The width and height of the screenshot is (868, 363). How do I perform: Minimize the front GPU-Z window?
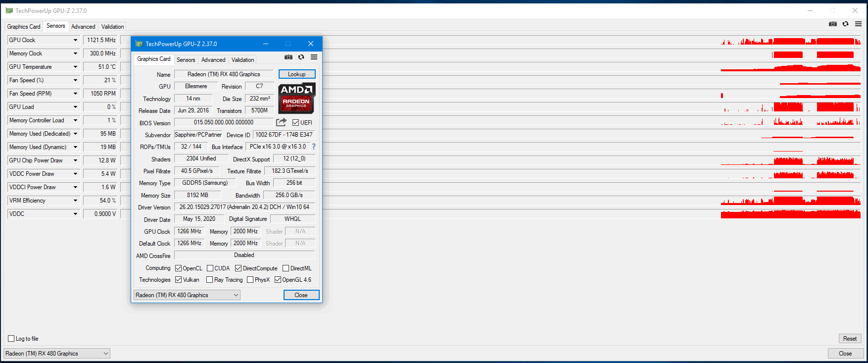266,44
